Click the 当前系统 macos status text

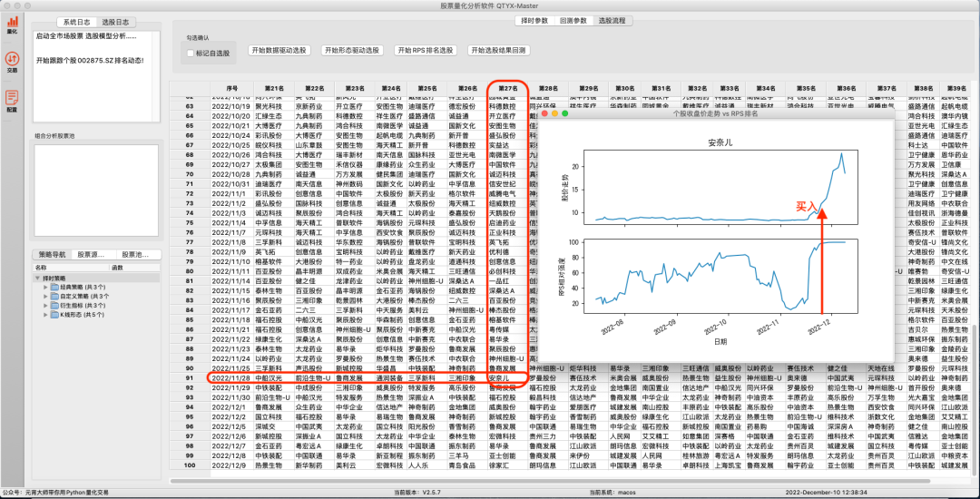613,492
